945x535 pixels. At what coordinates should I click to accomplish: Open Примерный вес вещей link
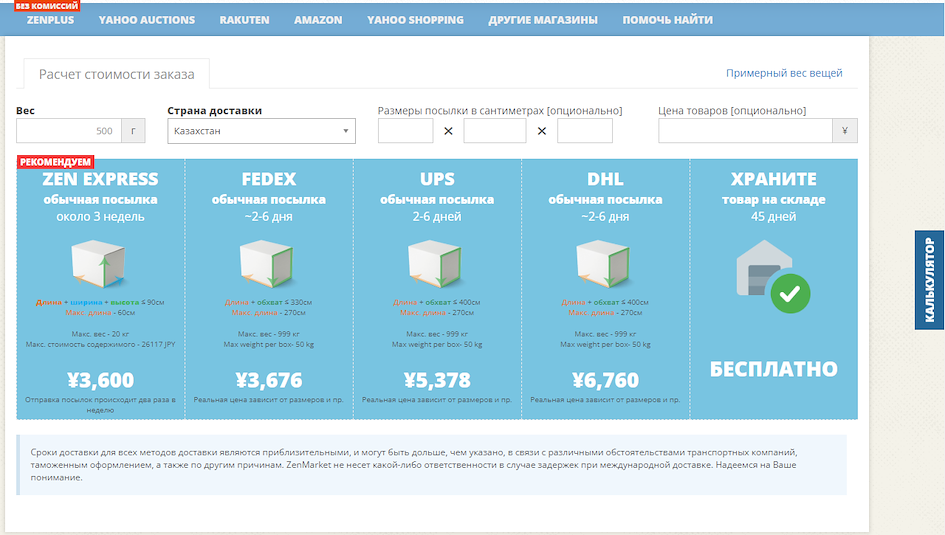click(783, 73)
